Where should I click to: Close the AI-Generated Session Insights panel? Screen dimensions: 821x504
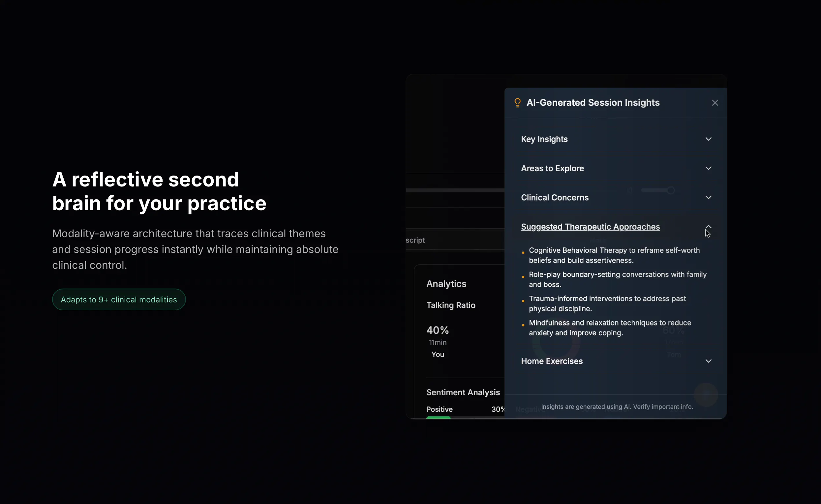(x=715, y=103)
